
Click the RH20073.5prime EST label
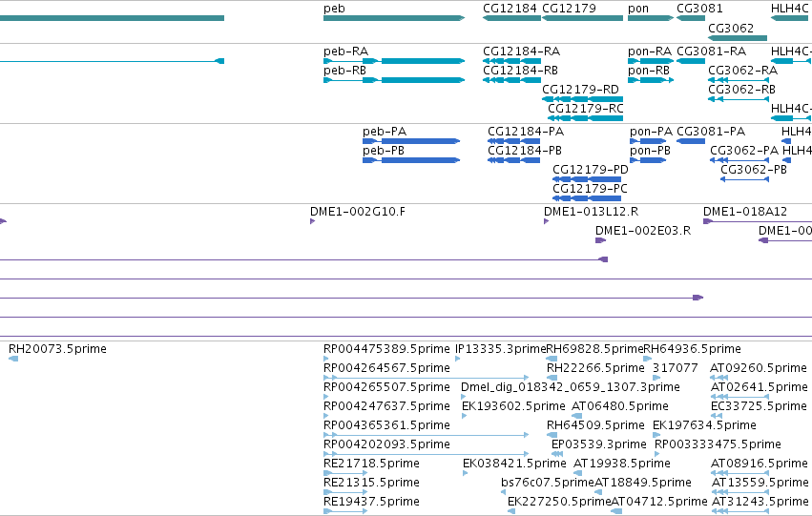coord(57,349)
